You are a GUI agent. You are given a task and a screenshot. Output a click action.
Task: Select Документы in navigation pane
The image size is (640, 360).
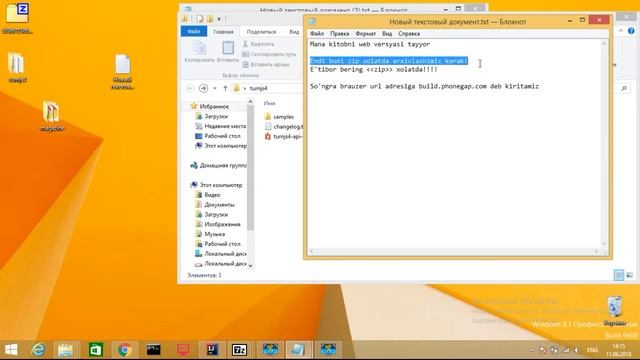[x=219, y=204]
